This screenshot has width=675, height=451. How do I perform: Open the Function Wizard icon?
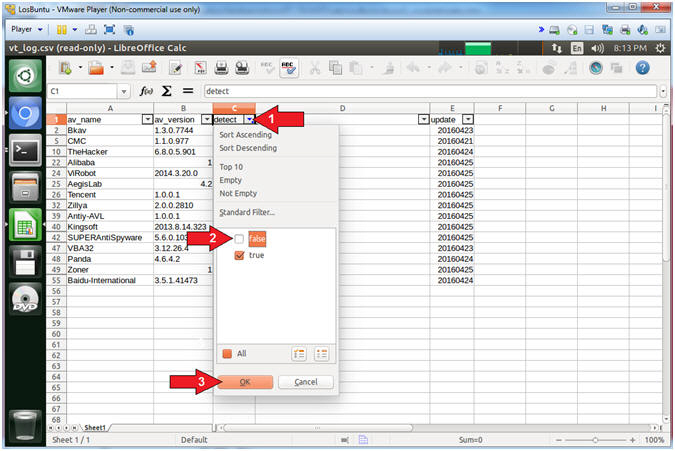tap(146, 91)
